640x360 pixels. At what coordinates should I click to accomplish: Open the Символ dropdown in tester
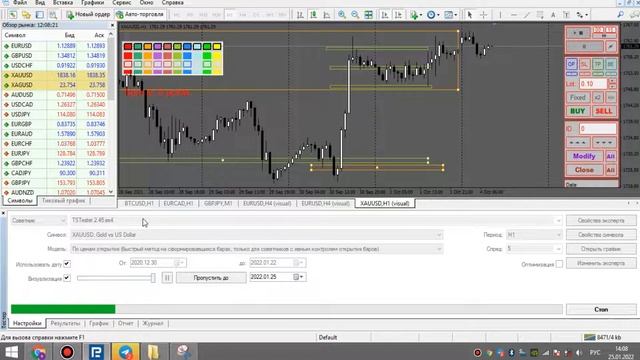pyautogui.click(x=257, y=235)
